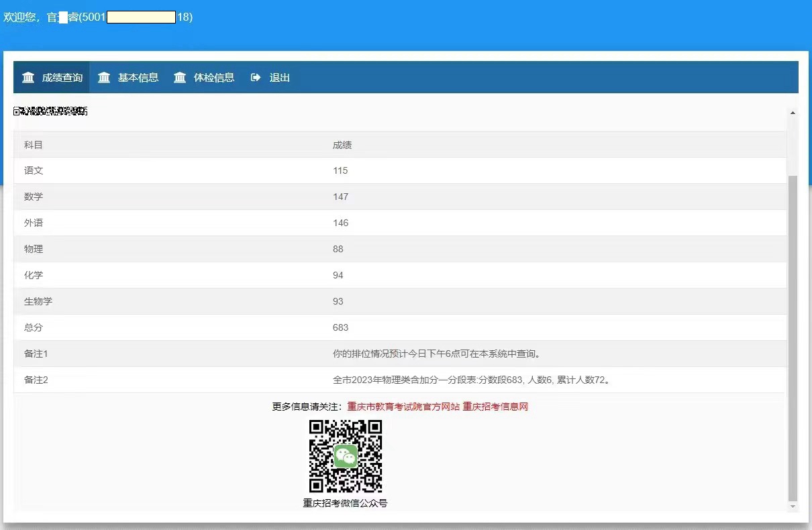
Task: Click the building icon beside 基本信息
Action: [104, 78]
